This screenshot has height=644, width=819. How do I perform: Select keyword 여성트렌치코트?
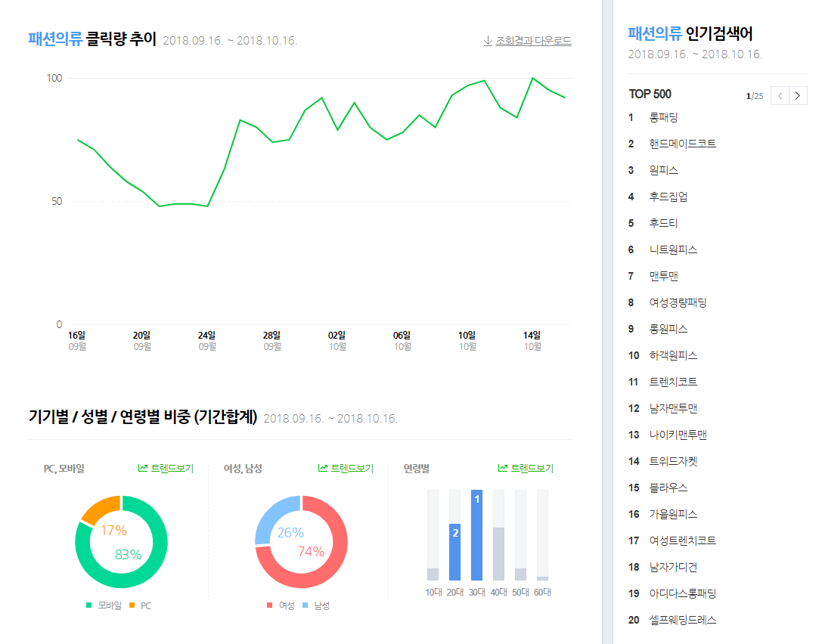(682, 540)
